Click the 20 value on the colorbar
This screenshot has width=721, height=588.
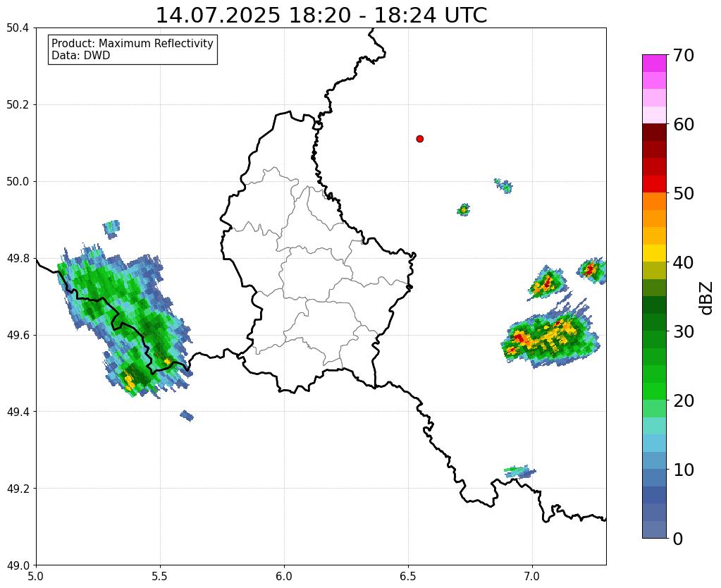click(683, 400)
